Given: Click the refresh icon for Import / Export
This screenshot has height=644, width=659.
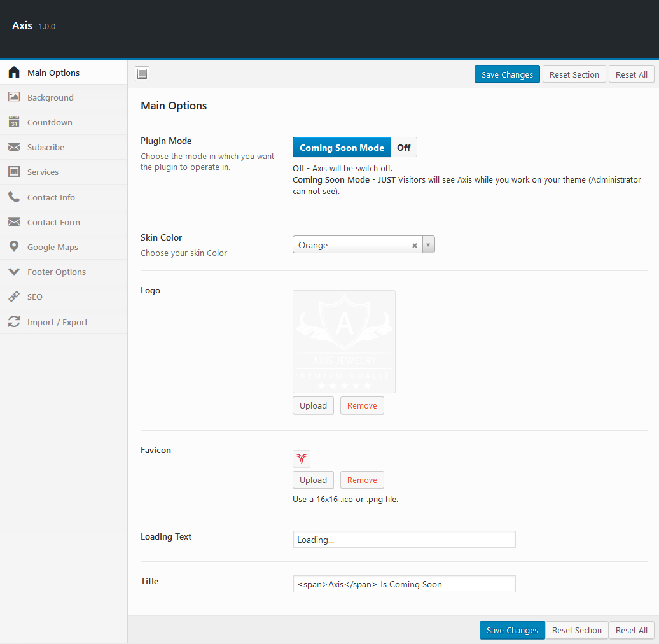Looking at the screenshot, I should tap(14, 322).
